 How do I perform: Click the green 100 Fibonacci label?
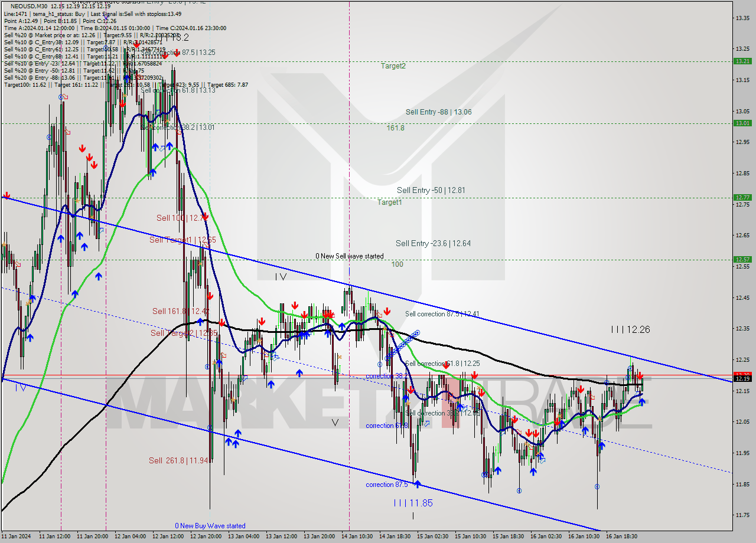pos(397,264)
